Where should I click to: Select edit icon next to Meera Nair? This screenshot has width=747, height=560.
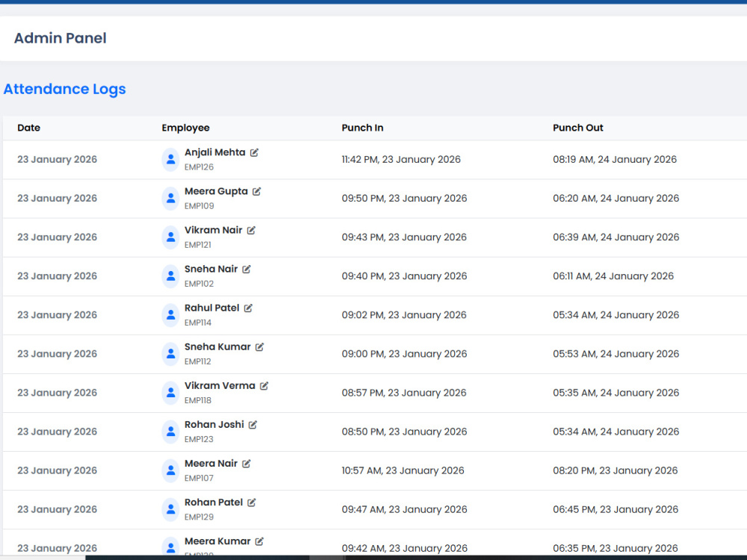247,464
